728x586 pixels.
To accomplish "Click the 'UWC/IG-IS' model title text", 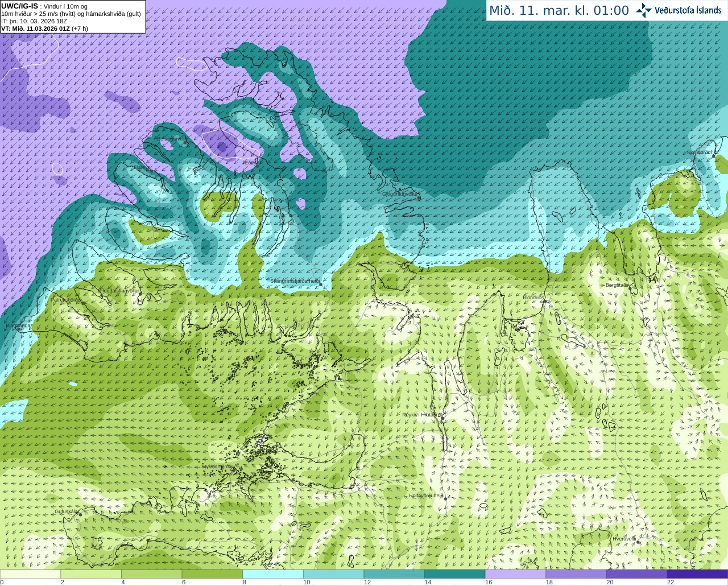I will tap(20, 6).
